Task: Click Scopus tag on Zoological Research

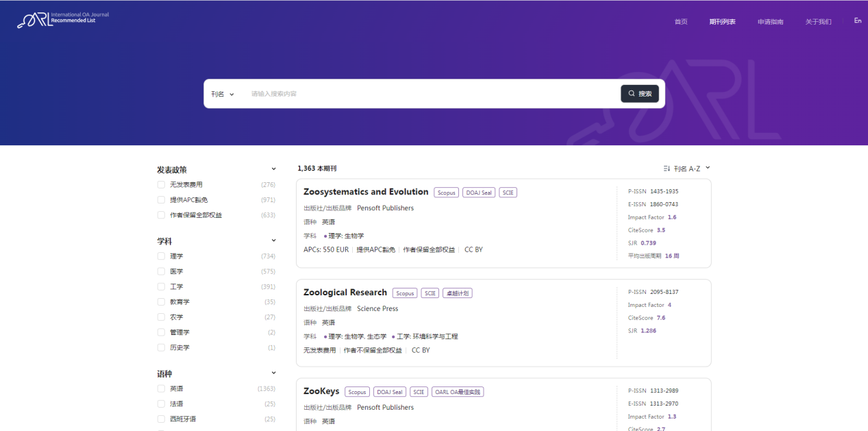Action: tap(405, 293)
